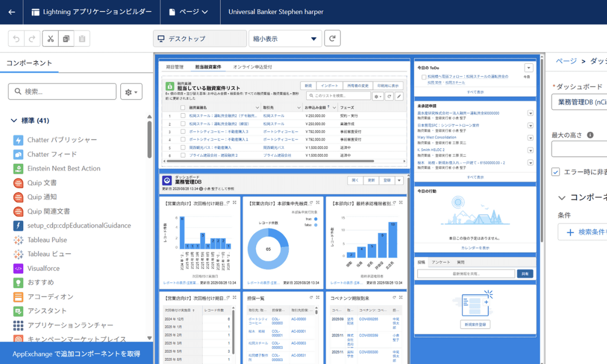Toggle the エラー時に非表示 checkbox
The width and height of the screenshot is (607, 364).
556,172
